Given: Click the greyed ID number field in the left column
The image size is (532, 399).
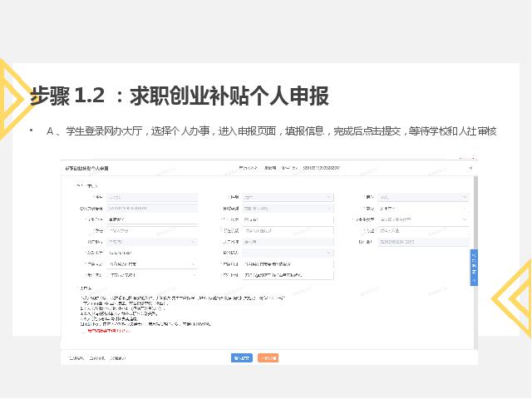Looking at the screenshot, I should (150, 208).
